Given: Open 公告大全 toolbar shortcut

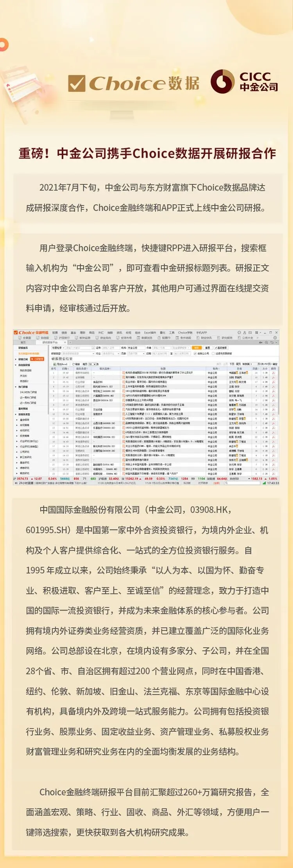Looking at the screenshot, I should (245, 338).
